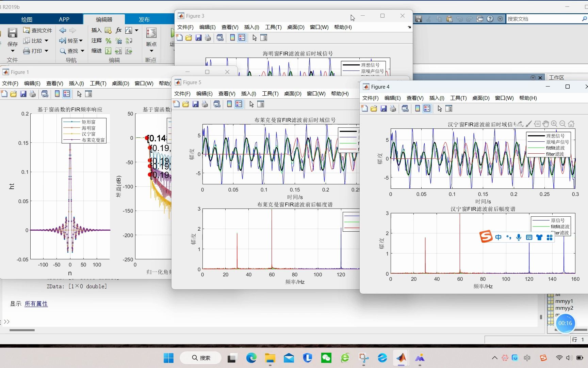Toggle brush data tool on Figure 4 axes
Screen dimensions: 588x368
[x=528, y=124]
